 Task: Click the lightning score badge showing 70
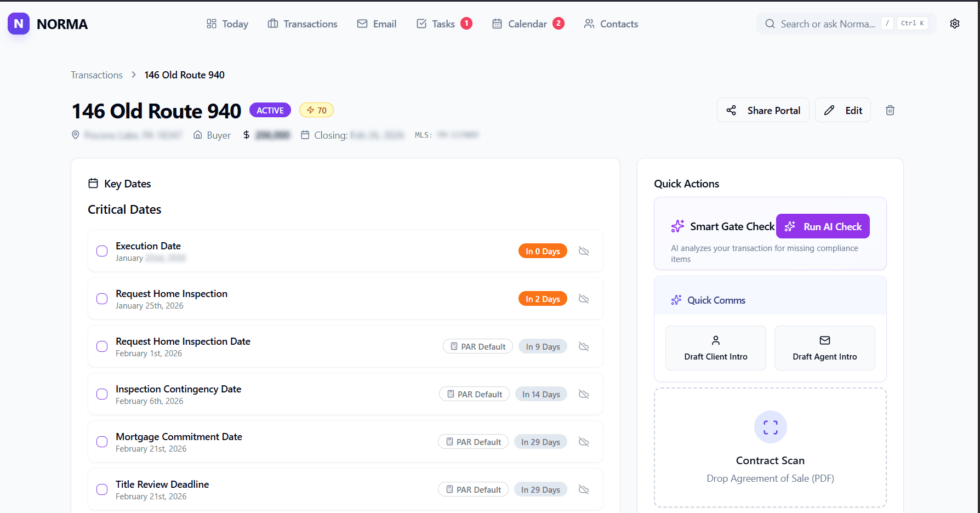(x=316, y=110)
